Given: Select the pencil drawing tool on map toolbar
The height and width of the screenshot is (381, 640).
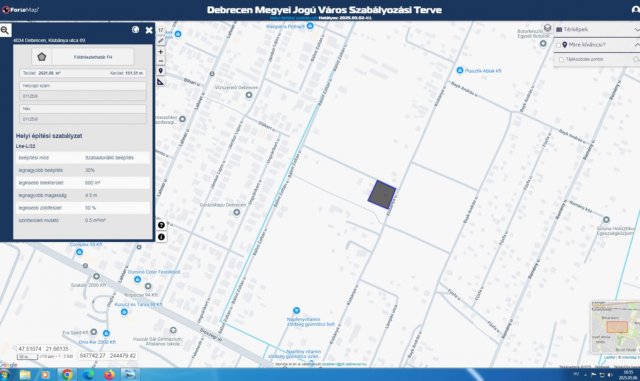Looking at the screenshot, I should coord(161,40).
